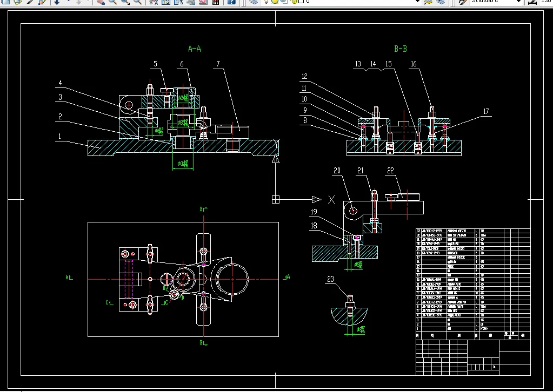The height and width of the screenshot is (392, 553).
Task: Select part balloon number 13
Action: (358, 64)
